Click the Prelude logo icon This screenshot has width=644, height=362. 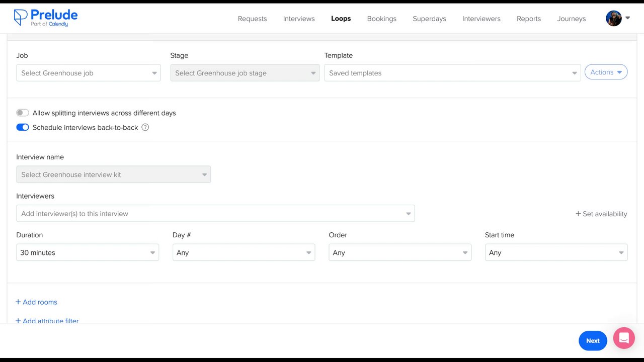[x=21, y=18]
